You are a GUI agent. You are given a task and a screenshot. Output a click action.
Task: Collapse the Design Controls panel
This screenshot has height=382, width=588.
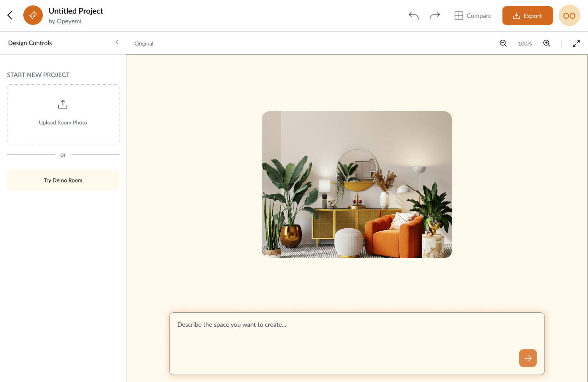click(x=117, y=42)
